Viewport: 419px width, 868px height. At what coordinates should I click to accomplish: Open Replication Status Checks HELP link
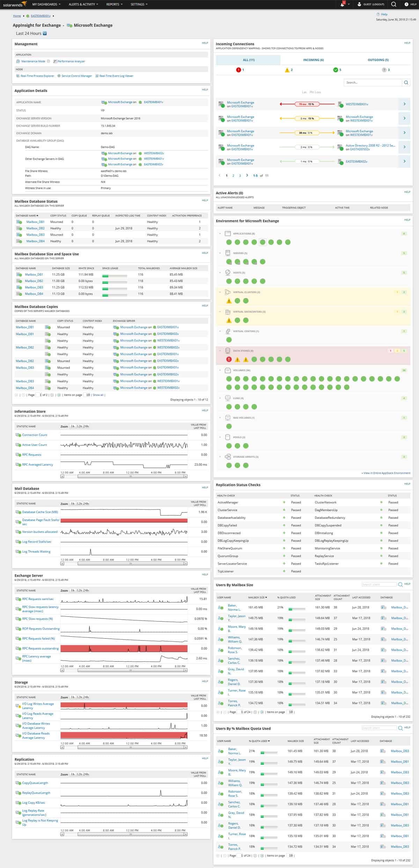point(407,484)
